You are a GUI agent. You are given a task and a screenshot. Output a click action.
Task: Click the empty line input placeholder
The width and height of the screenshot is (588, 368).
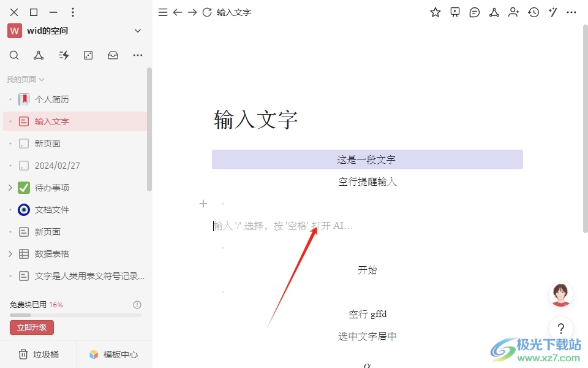click(283, 226)
